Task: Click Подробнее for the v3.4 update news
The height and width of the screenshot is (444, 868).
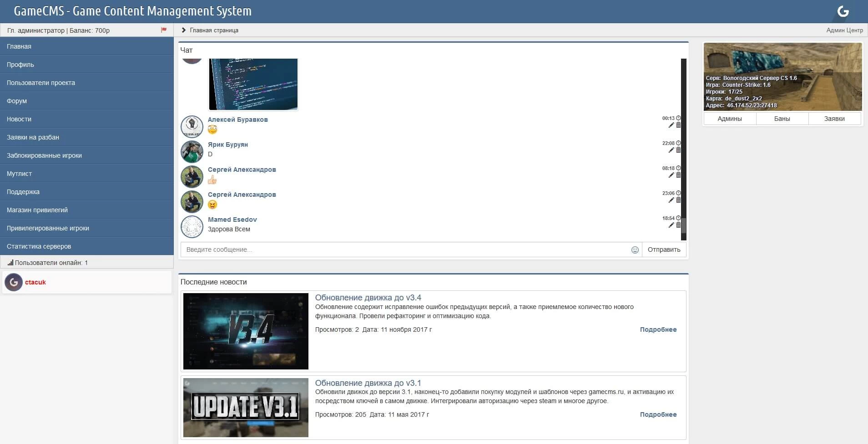Action: tap(658, 329)
